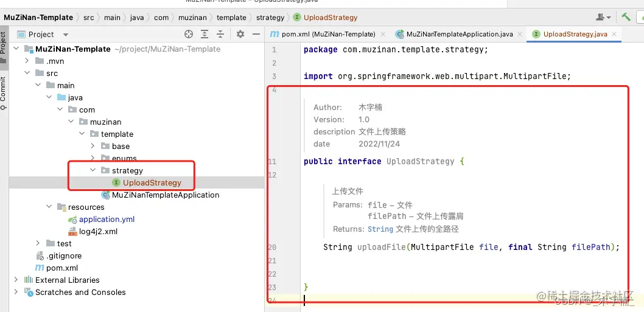Collapse the template package
The height and width of the screenshot is (312, 644).
pos(82,134)
